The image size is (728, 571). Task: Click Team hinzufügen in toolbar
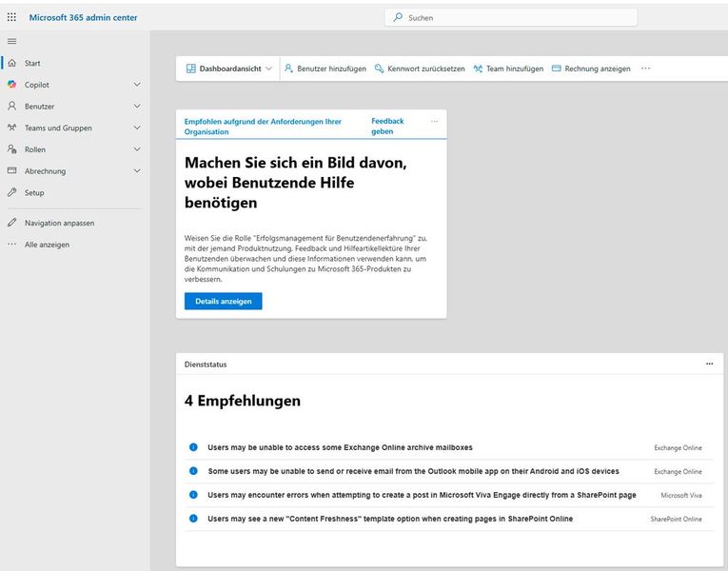pos(508,69)
